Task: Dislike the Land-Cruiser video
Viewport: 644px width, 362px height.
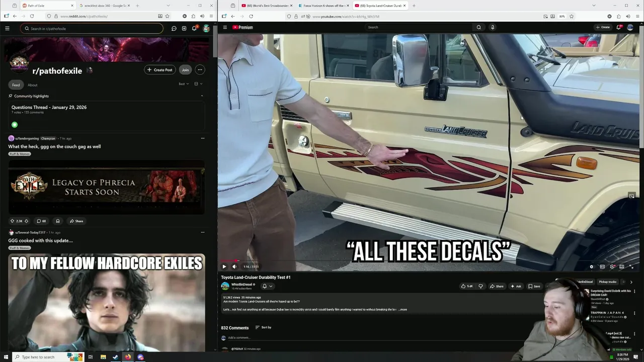Action: 480,286
